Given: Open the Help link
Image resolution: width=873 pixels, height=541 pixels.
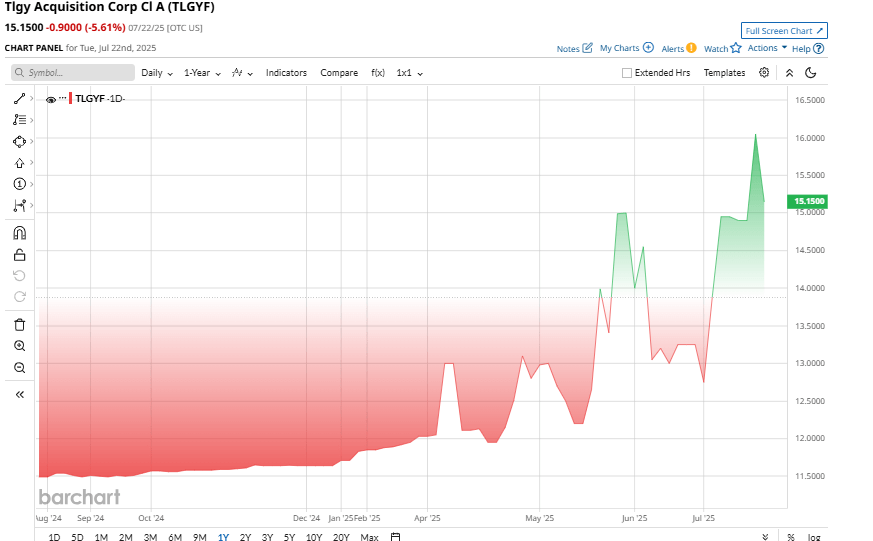Looking at the screenshot, I should pyautogui.click(x=808, y=48).
